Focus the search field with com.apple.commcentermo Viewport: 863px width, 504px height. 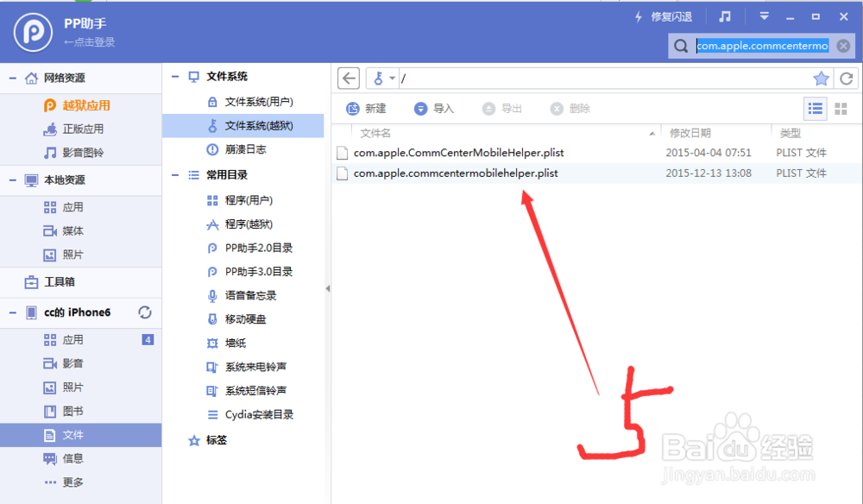762,46
